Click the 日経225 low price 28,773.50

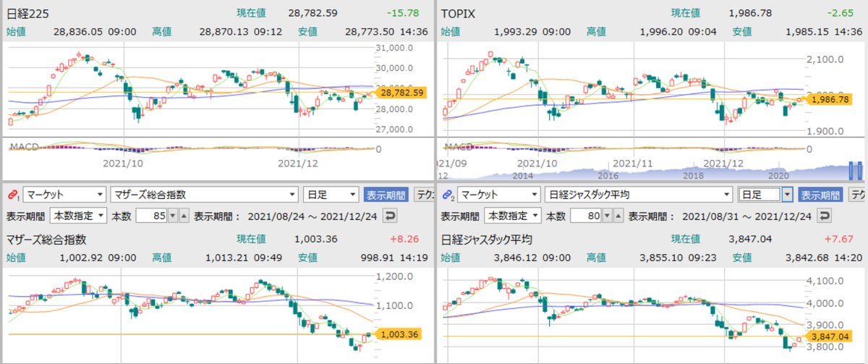[371, 31]
